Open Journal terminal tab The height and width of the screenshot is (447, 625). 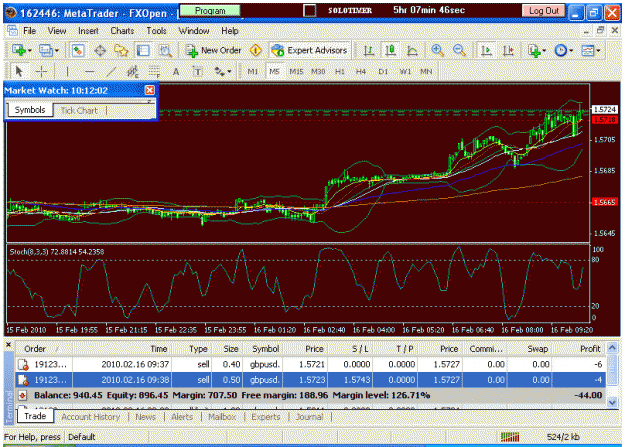(x=309, y=417)
